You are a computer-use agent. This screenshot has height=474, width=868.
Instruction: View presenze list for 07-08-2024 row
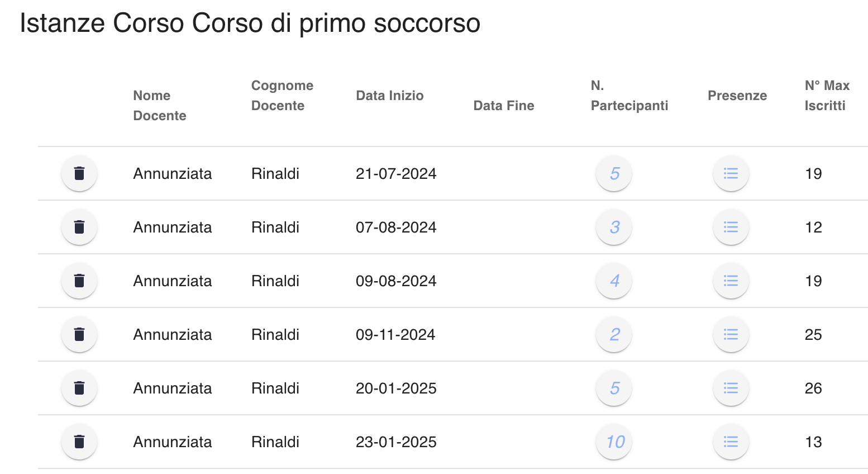click(x=731, y=227)
